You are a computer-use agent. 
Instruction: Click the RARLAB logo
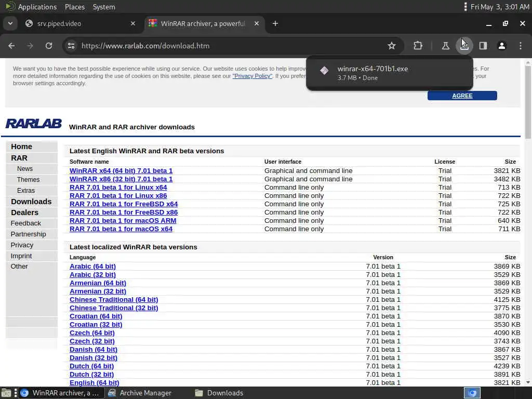(x=34, y=124)
